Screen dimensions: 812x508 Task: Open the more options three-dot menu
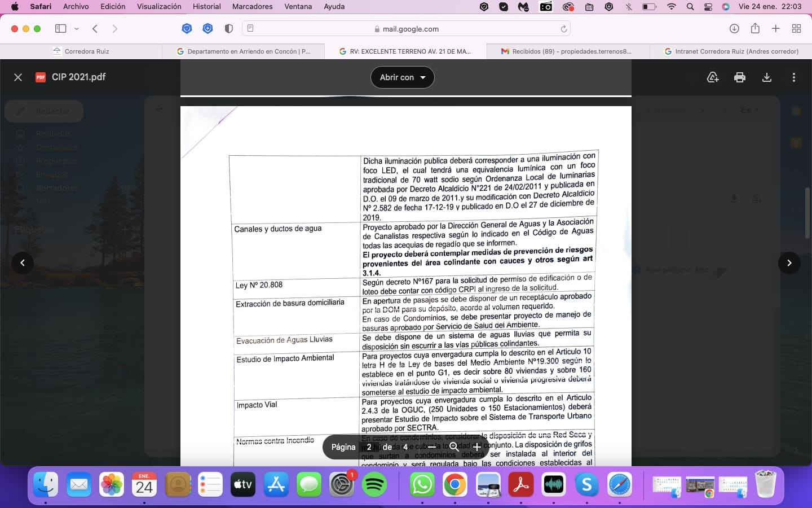[794, 77]
